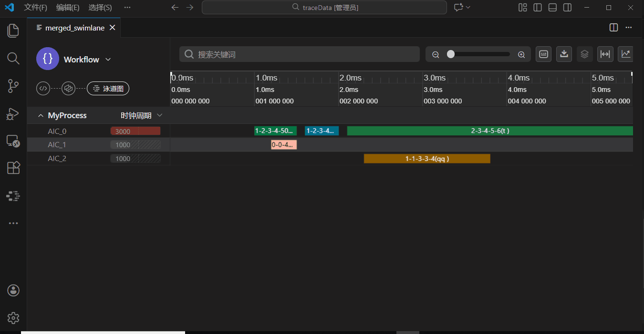The width and height of the screenshot is (644, 334).
Task: Click the zoom level slider handle
Action: point(451,54)
